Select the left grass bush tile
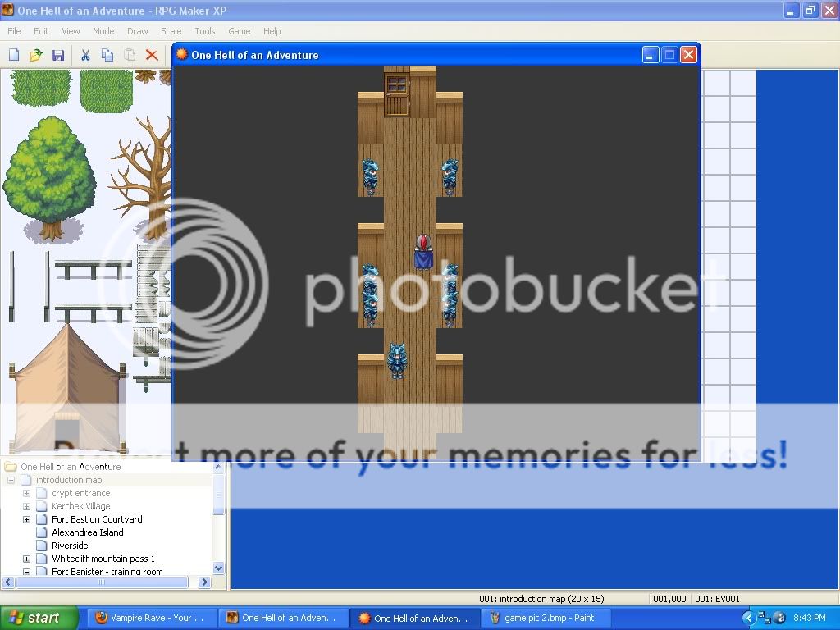 tap(41, 88)
